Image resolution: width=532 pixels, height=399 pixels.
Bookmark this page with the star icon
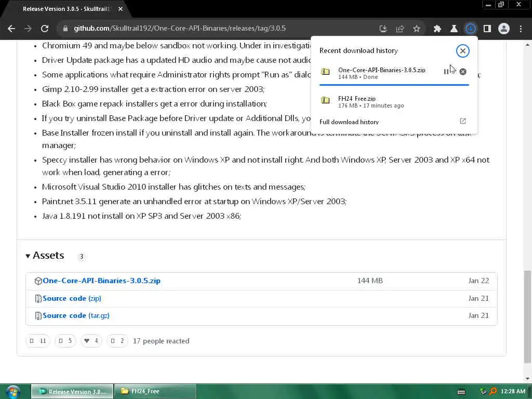point(416,29)
